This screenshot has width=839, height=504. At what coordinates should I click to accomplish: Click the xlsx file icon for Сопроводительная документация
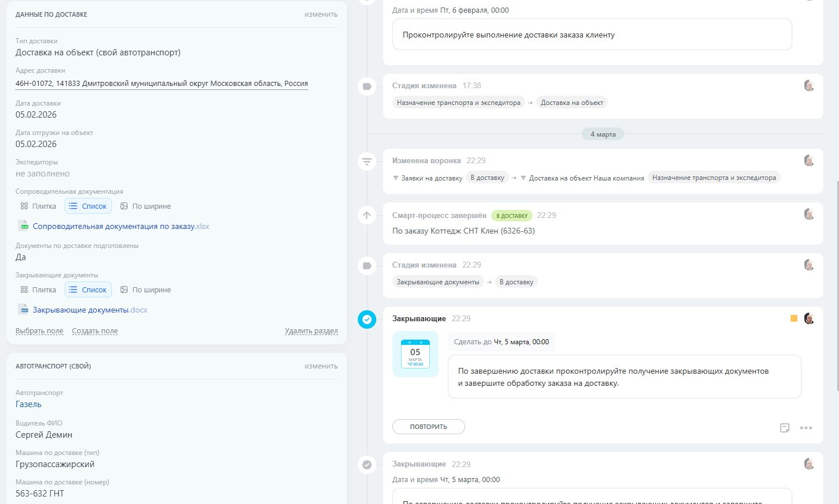(x=23, y=226)
